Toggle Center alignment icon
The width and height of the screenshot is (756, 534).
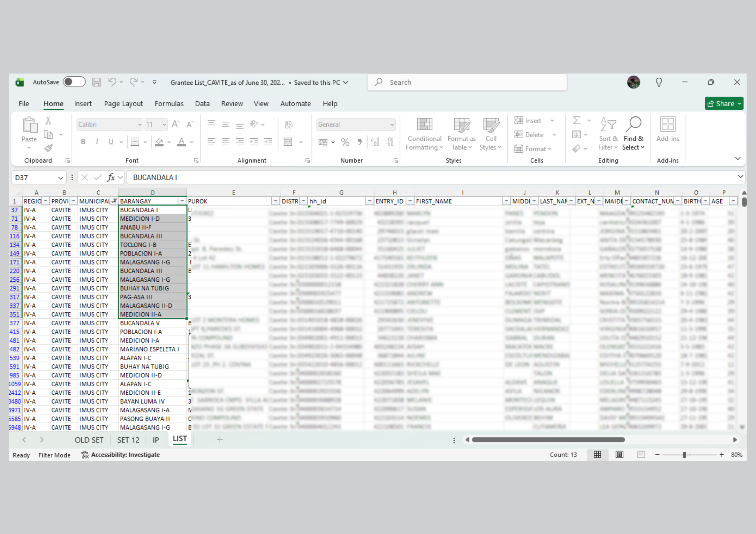point(226,142)
